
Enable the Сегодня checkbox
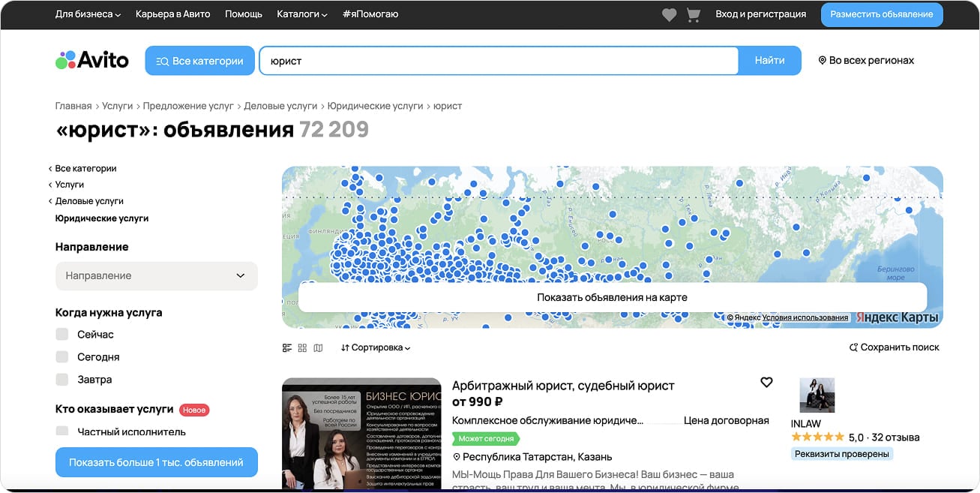tap(62, 357)
